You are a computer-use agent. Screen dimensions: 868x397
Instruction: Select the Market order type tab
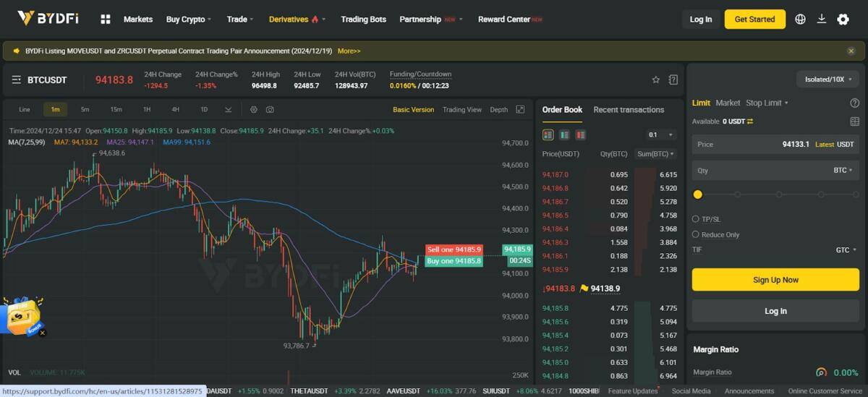pos(728,103)
